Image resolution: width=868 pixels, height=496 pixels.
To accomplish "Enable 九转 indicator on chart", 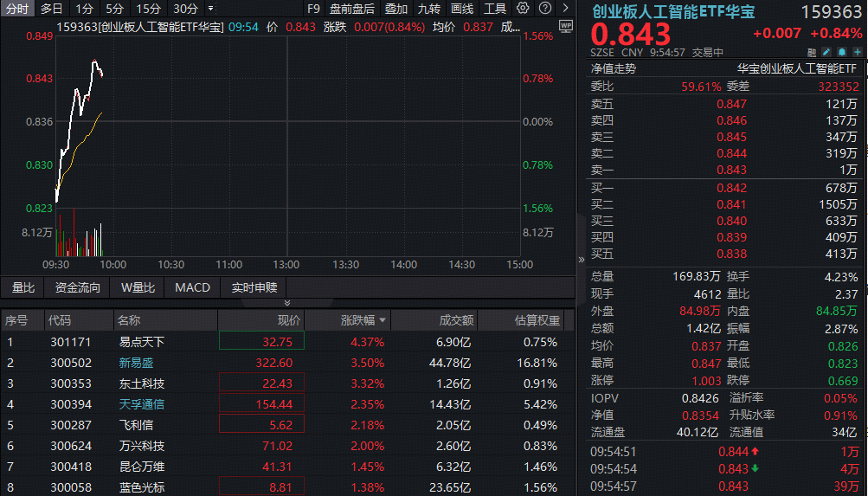I will pyautogui.click(x=429, y=9).
